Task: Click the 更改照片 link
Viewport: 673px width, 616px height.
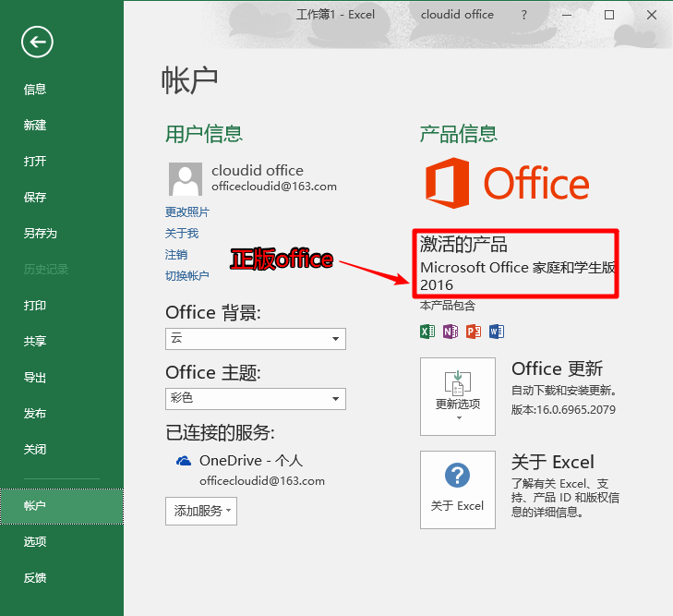Action: 187,212
